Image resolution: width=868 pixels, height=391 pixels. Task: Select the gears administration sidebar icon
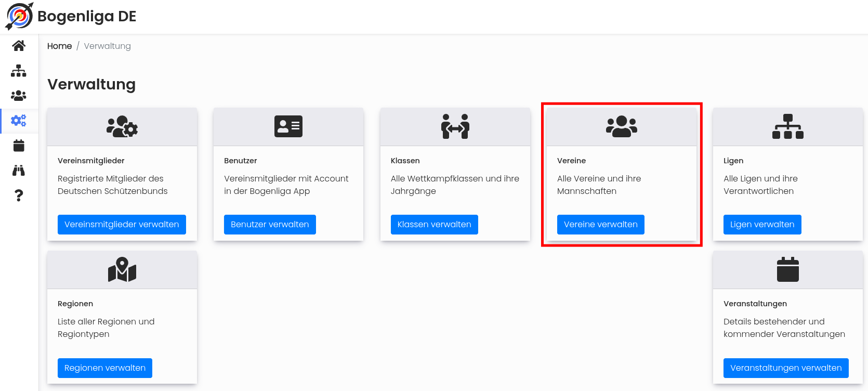click(x=19, y=121)
